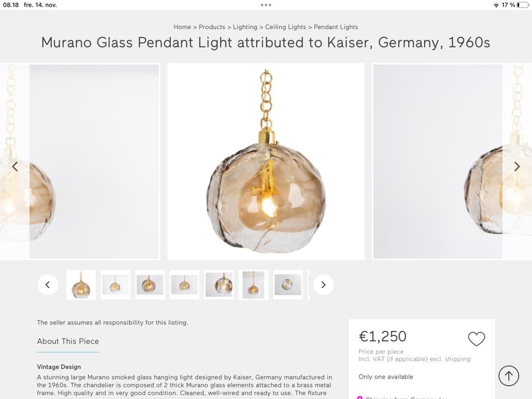Image resolution: width=532 pixels, height=399 pixels.
Task: Select the third thumbnail in the strip
Action: [150, 284]
